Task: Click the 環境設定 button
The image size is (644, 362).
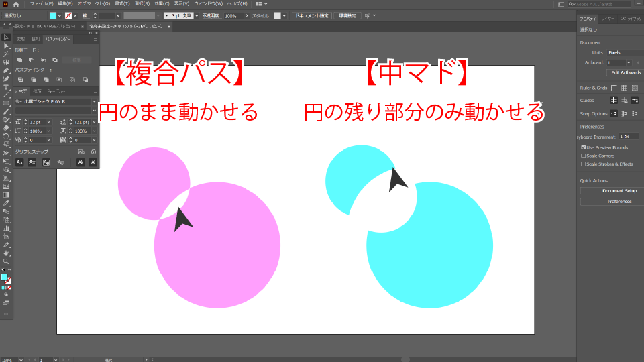Action: 347,15
